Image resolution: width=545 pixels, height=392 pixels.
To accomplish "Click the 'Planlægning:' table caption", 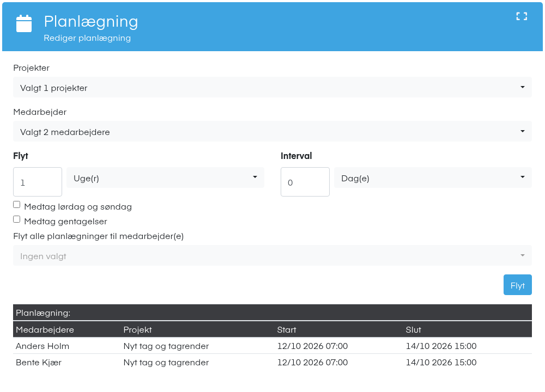I will point(43,313).
